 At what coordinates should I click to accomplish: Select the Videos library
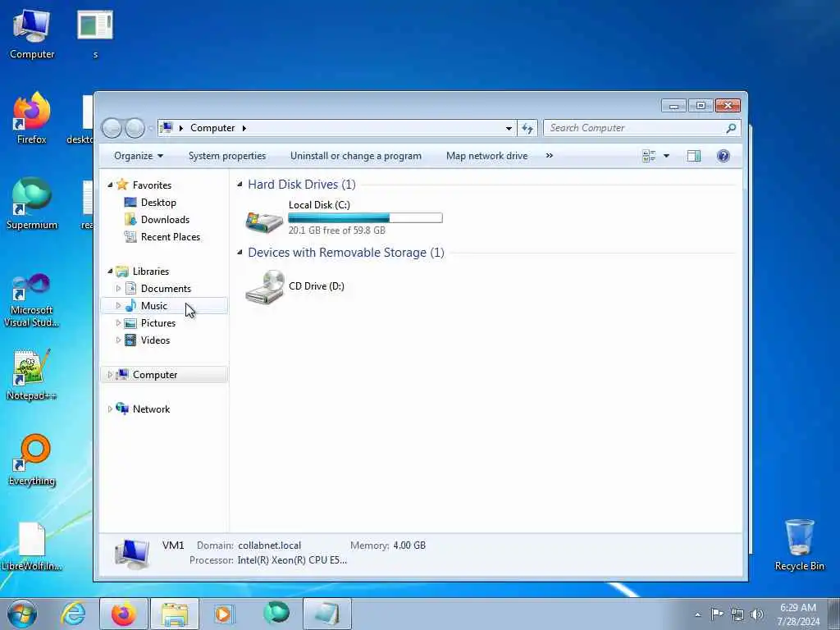click(x=155, y=340)
